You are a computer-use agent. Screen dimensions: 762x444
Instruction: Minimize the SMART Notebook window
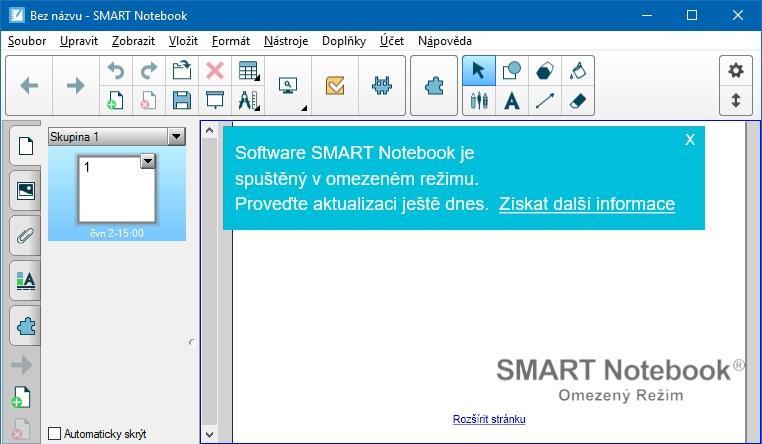click(x=647, y=15)
